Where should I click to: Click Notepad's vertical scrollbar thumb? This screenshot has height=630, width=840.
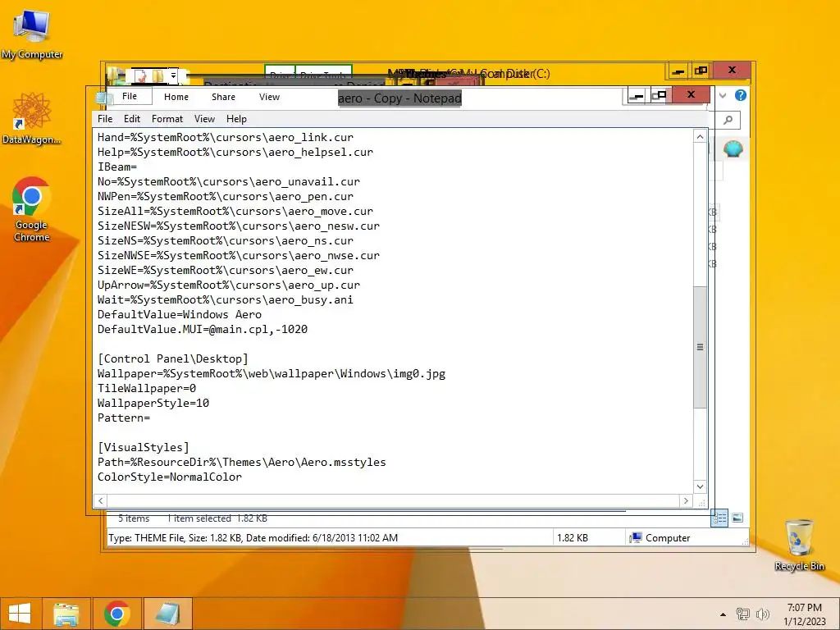(x=700, y=347)
